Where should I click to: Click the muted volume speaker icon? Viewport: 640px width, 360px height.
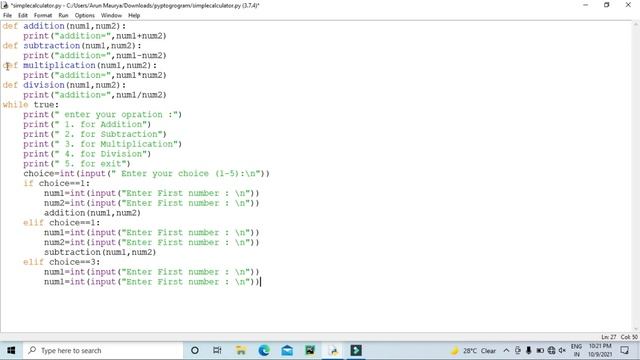(x=562, y=350)
